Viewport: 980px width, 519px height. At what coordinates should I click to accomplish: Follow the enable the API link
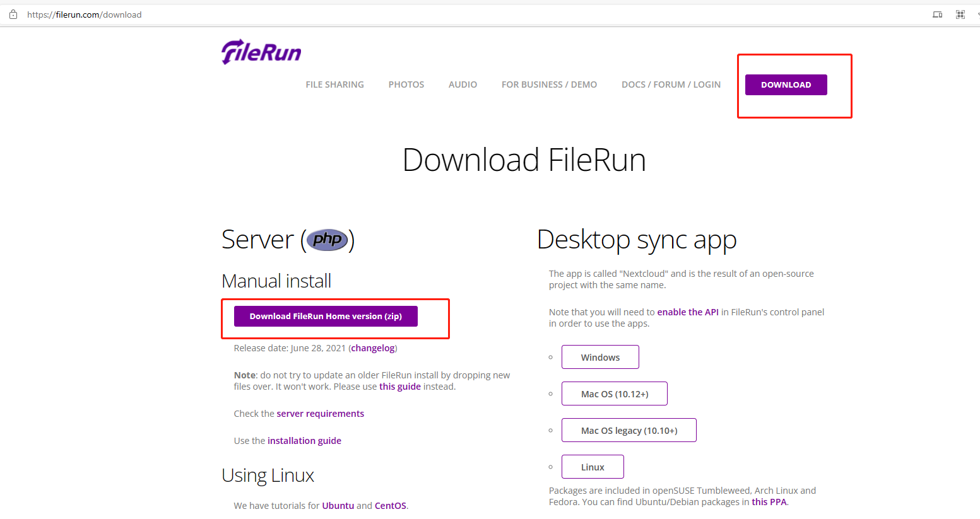click(x=687, y=312)
